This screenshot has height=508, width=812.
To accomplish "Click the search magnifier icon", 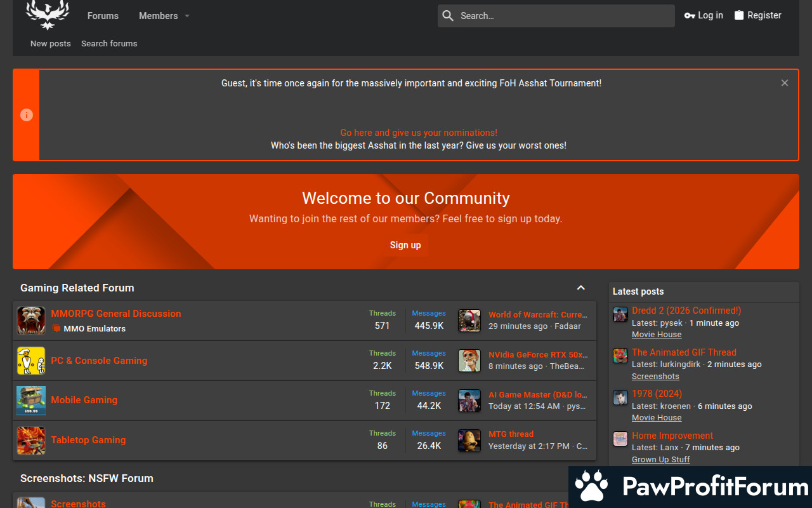I will (448, 16).
